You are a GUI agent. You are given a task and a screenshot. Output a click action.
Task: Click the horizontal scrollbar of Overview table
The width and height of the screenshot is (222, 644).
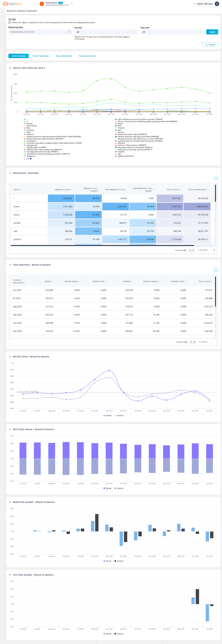tap(102, 245)
